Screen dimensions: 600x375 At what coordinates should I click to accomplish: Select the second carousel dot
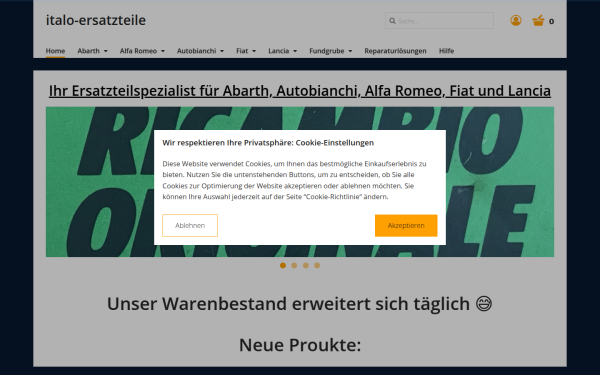[294, 265]
